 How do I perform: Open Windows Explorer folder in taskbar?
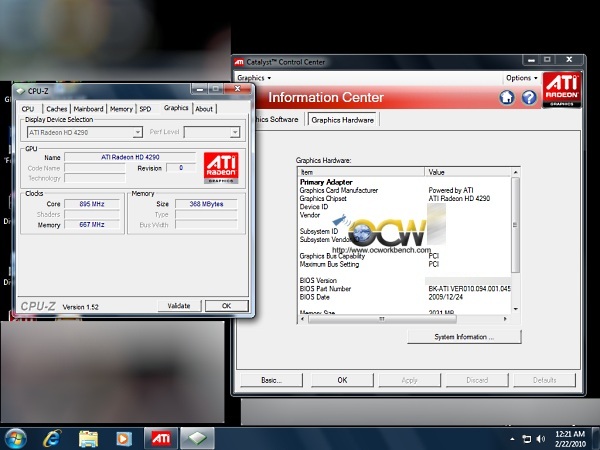(x=88, y=439)
